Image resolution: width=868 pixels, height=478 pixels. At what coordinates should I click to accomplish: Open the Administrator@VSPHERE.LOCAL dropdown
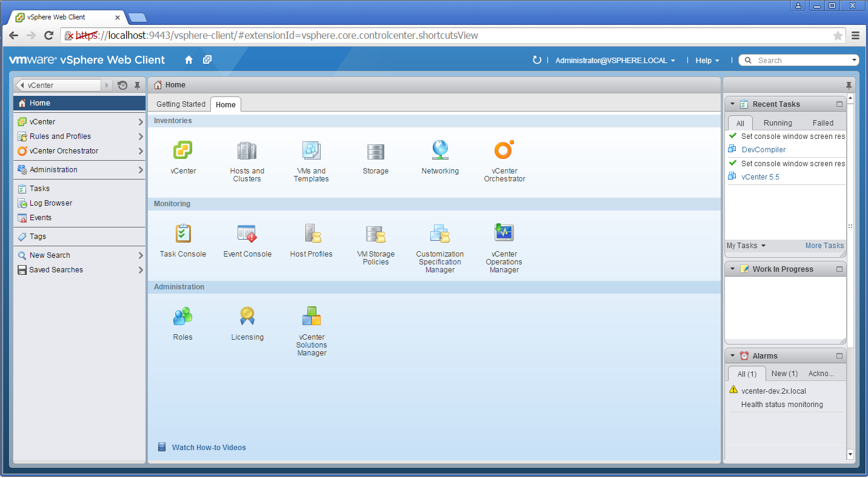click(615, 61)
